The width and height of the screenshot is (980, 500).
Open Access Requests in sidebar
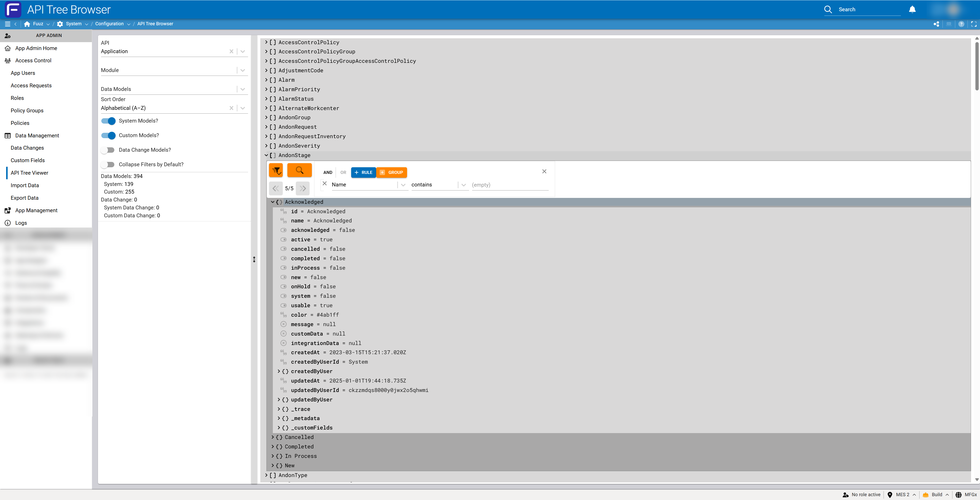(x=31, y=86)
